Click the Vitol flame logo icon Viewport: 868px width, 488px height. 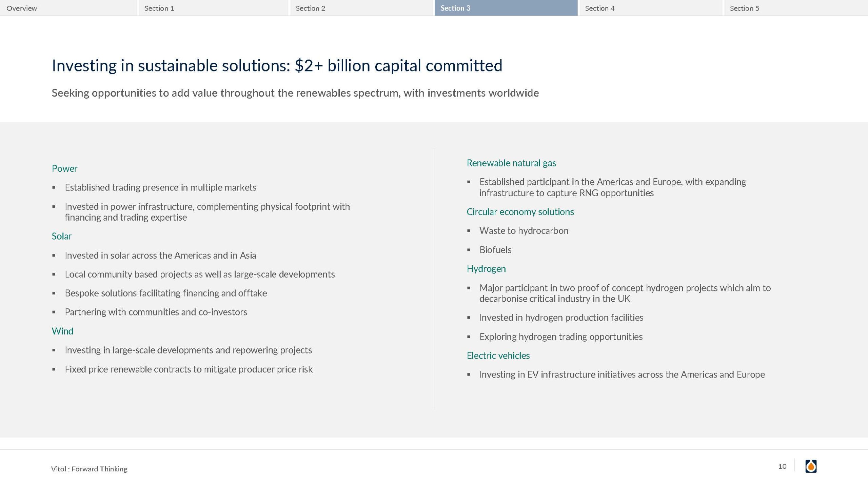tap(811, 466)
